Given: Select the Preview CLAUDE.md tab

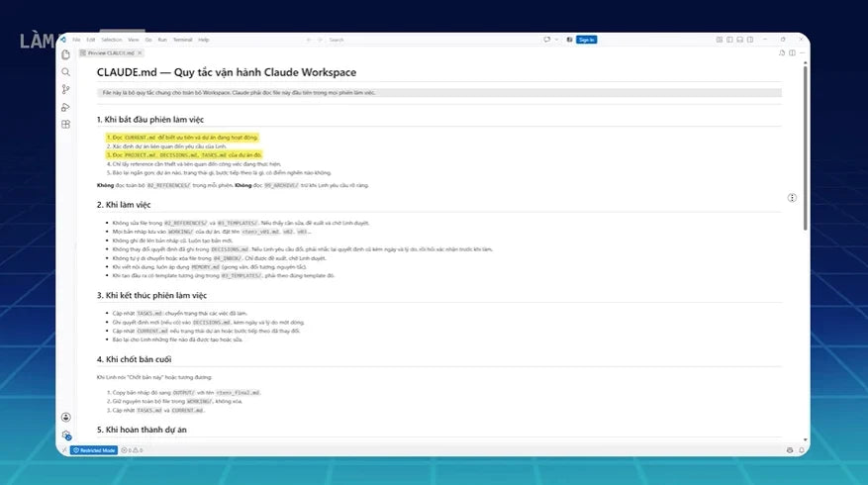Looking at the screenshot, I should point(111,52).
